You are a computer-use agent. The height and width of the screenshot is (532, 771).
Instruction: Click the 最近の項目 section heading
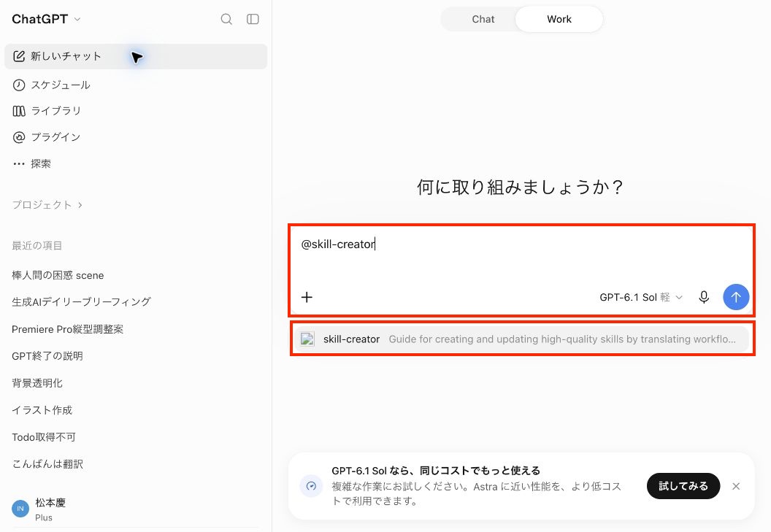(37, 245)
